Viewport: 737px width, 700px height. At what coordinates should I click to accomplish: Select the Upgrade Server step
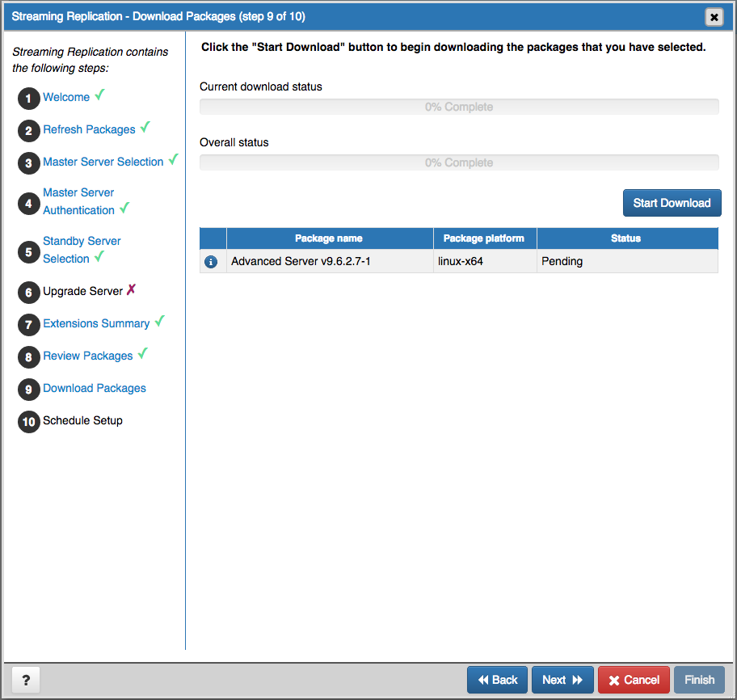click(82, 292)
